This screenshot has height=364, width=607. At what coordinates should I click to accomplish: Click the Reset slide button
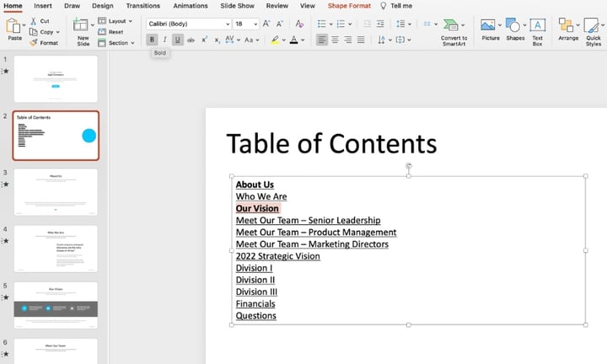[115, 31]
